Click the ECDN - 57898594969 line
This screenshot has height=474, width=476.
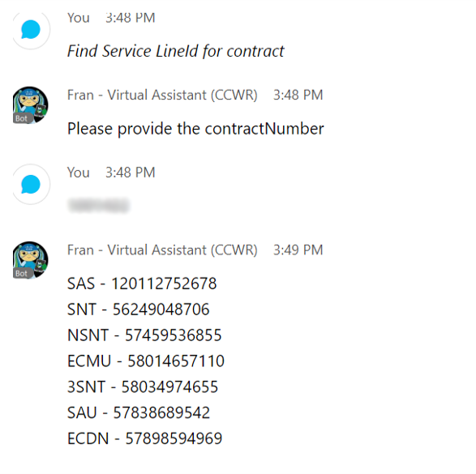coord(145,438)
